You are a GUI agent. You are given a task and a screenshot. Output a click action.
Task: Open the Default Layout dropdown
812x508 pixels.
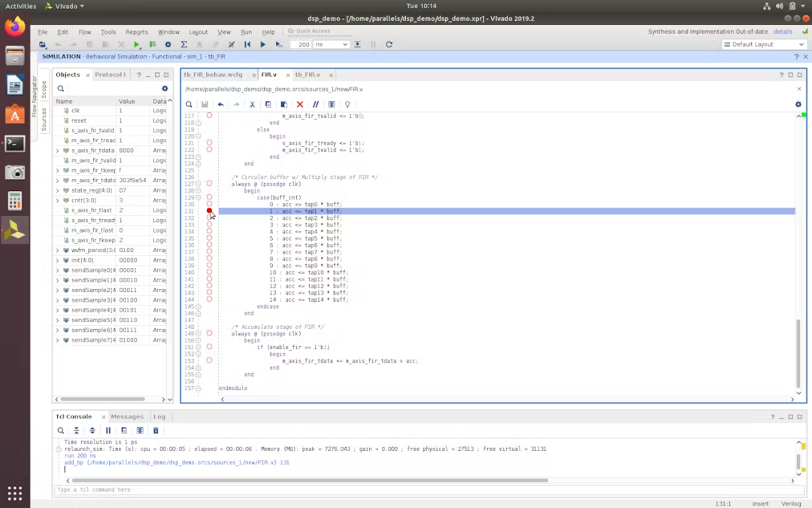pyautogui.click(x=763, y=44)
